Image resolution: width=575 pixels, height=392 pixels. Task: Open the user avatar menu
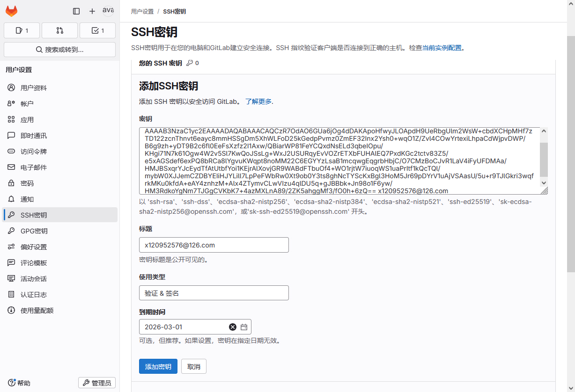[x=108, y=11]
